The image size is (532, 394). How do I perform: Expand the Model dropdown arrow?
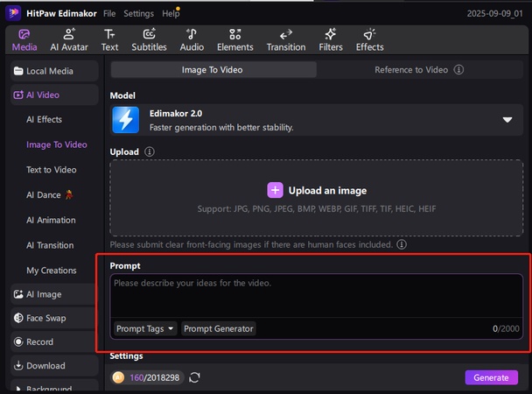507,120
